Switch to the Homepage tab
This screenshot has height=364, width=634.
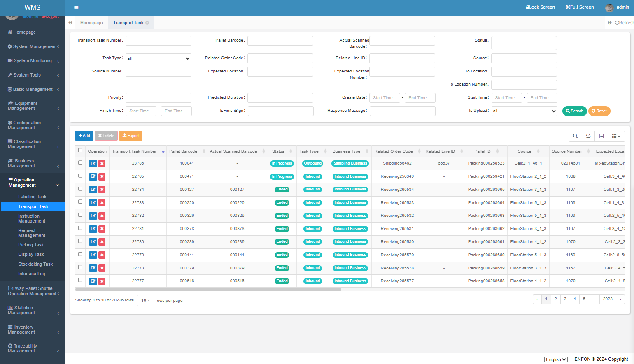(91, 23)
